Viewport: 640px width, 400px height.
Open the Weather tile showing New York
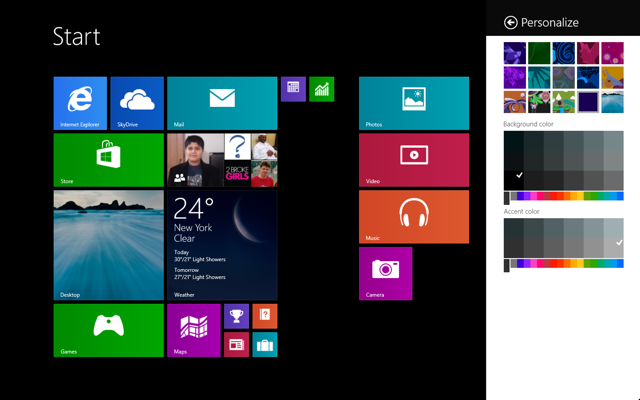(222, 245)
